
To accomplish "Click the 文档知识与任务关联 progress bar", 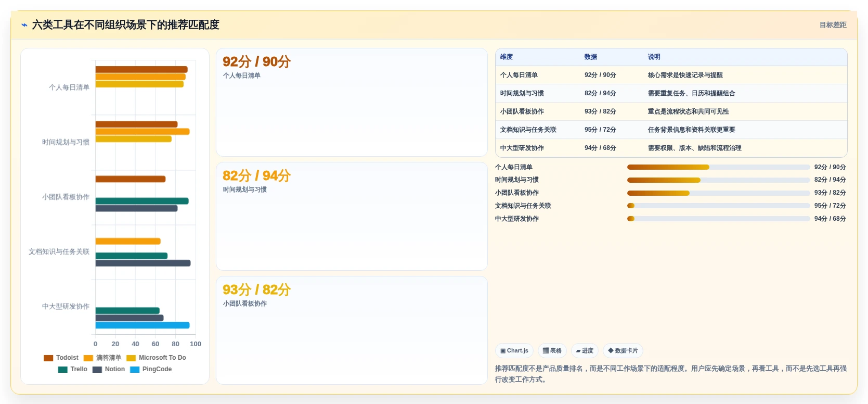I will pos(718,206).
